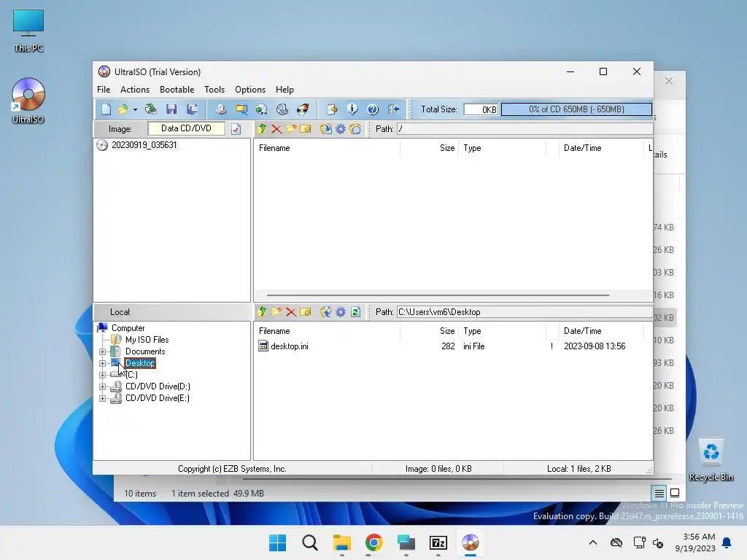The width and height of the screenshot is (747, 560).
Task: Sort Image list by Filename column header
Action: click(x=327, y=148)
